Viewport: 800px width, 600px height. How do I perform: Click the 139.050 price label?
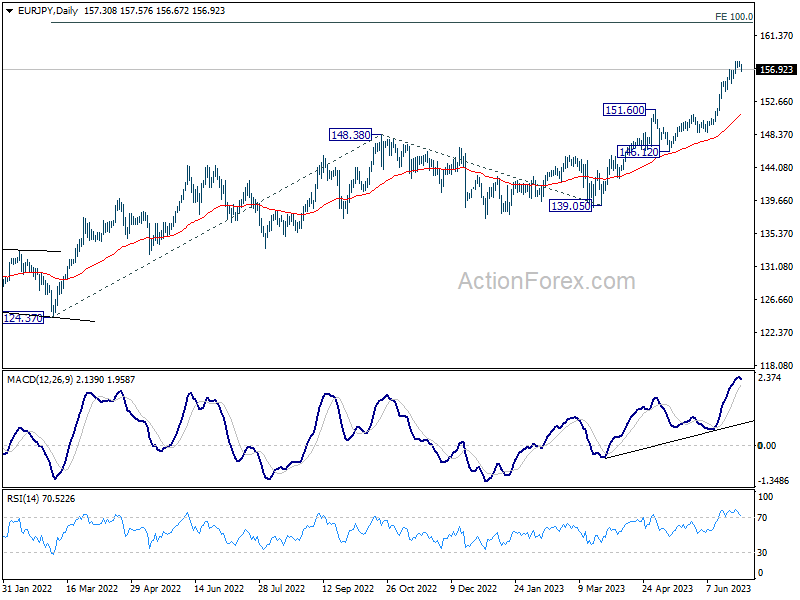click(570, 206)
